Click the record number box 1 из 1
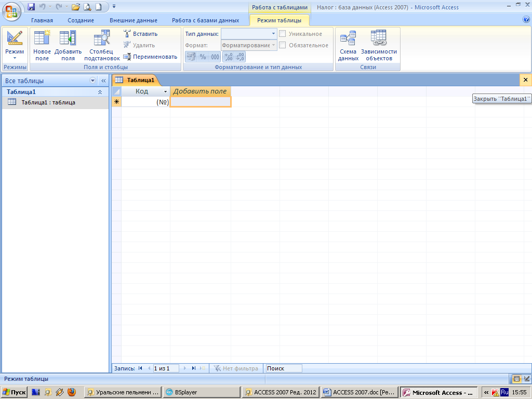 [x=166, y=368]
